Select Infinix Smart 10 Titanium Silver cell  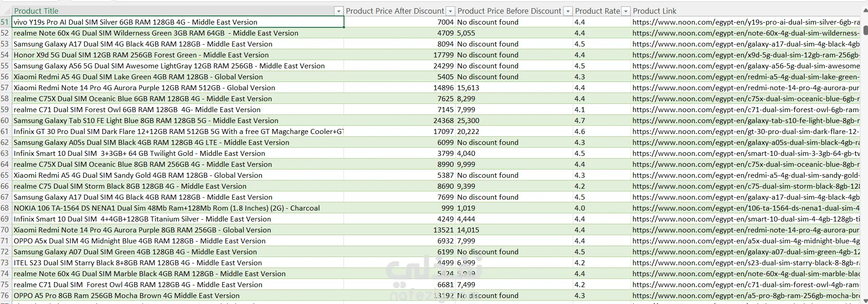coord(178,219)
